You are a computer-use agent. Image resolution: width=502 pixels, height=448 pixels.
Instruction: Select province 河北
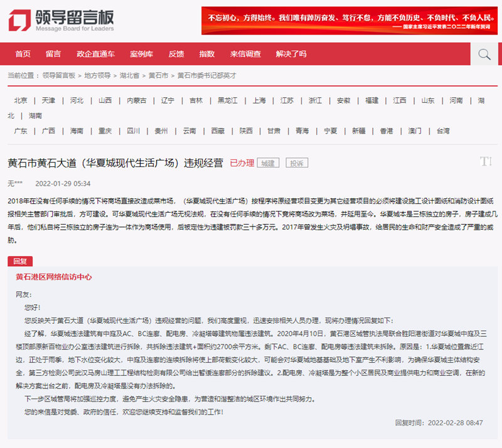coord(77,100)
